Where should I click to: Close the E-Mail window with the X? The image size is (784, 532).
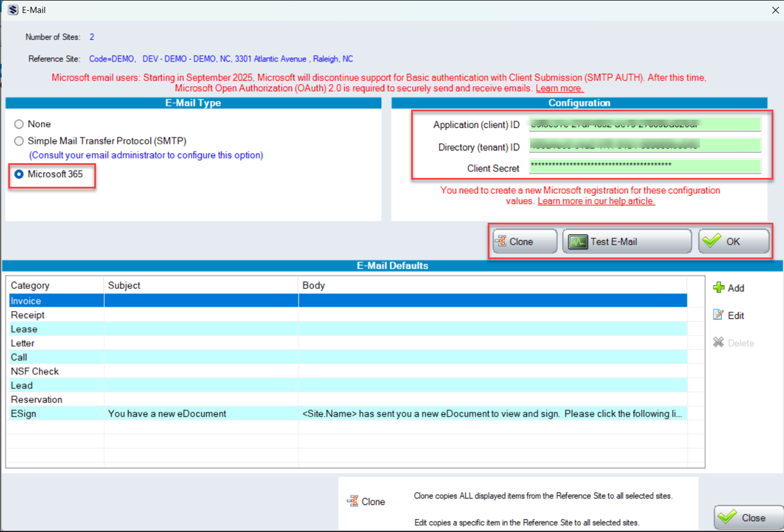tap(775, 10)
